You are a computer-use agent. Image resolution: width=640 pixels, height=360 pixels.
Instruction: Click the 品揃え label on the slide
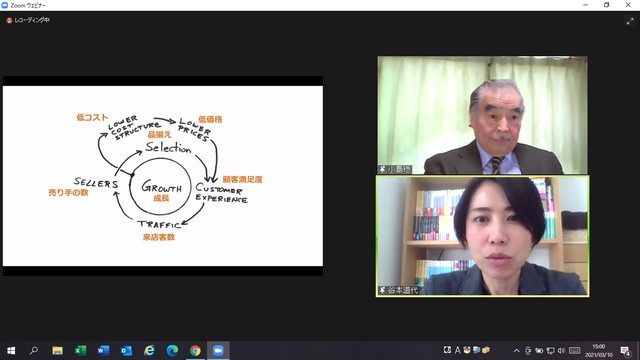tap(160, 134)
